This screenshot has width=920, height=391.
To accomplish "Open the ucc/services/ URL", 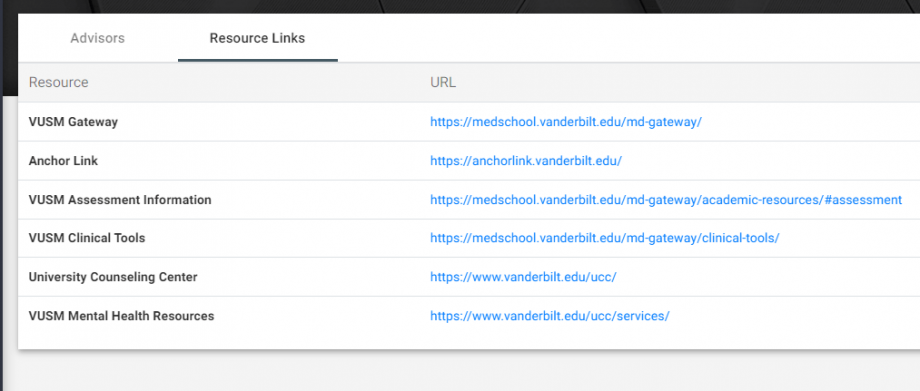I will [x=550, y=316].
